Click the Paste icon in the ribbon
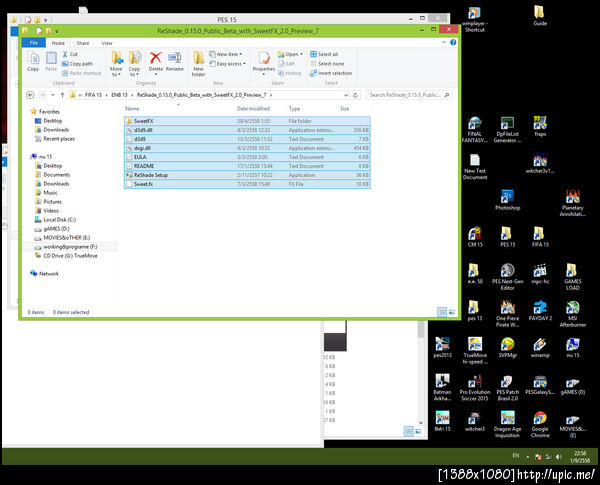Viewport: 600px width, 485px height. 51,61
